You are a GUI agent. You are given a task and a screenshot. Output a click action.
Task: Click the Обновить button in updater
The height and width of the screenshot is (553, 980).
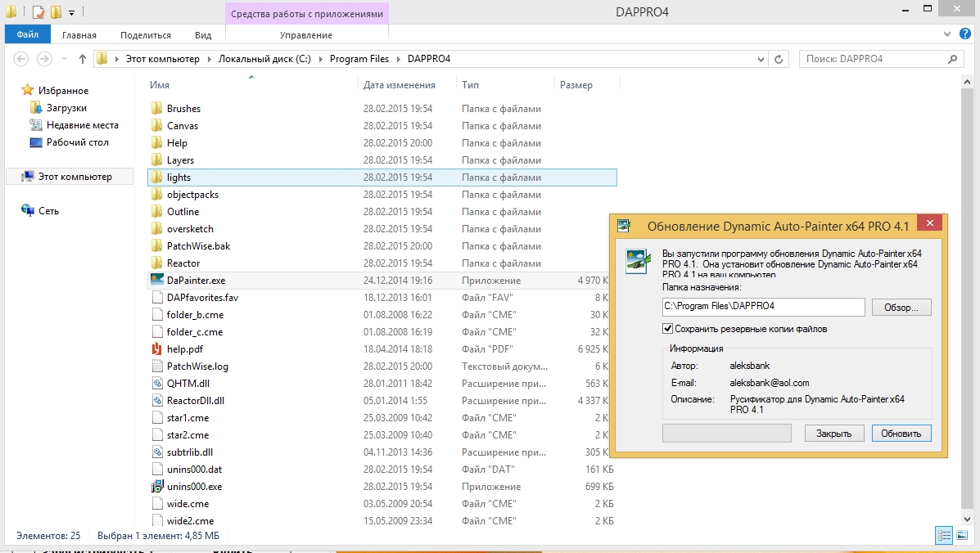901,434
